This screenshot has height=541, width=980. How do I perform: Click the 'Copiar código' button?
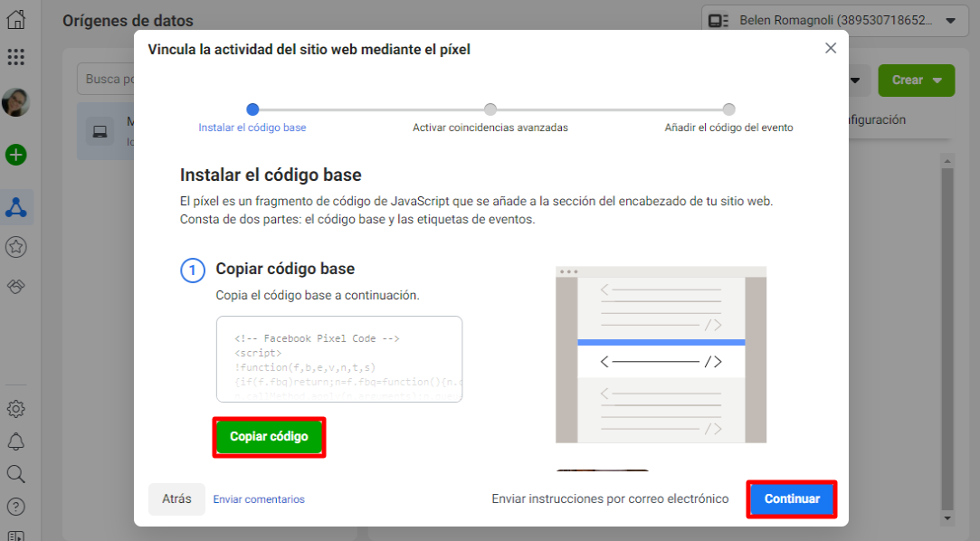[270, 437]
